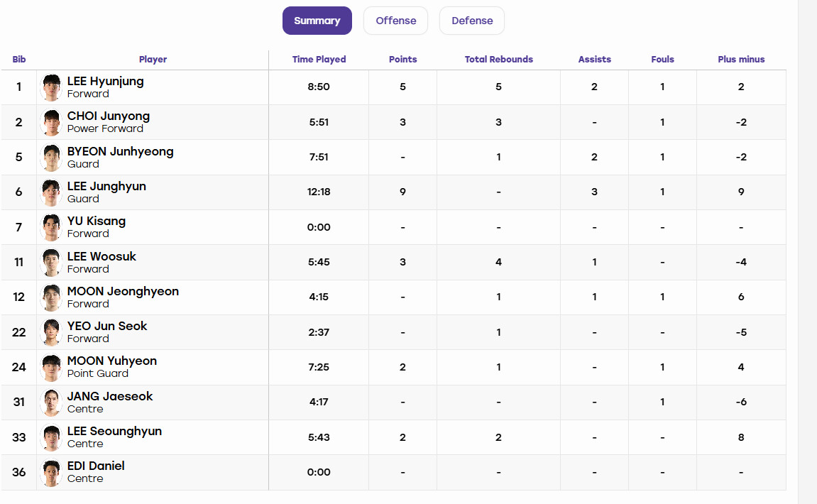Open LEE Junghyun's headshot thumbnail
817x504 pixels.
pyautogui.click(x=51, y=192)
